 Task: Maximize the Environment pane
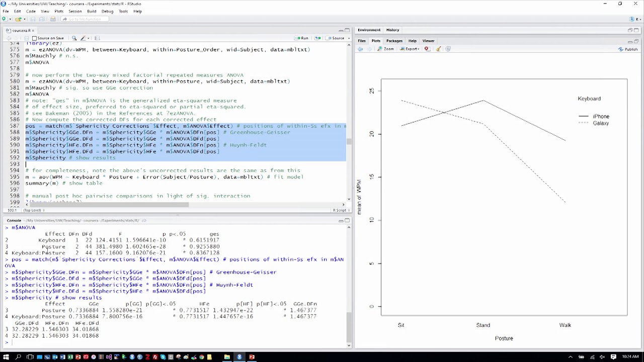(x=636, y=30)
